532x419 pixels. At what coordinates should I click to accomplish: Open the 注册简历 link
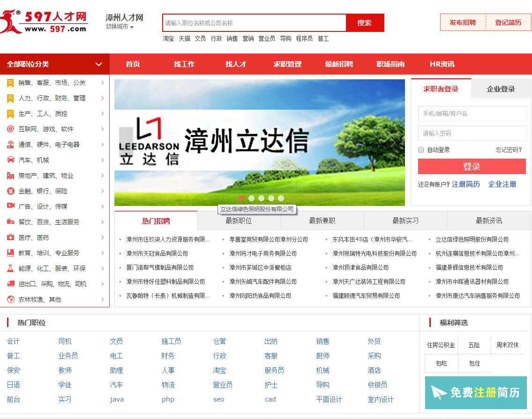point(466,184)
